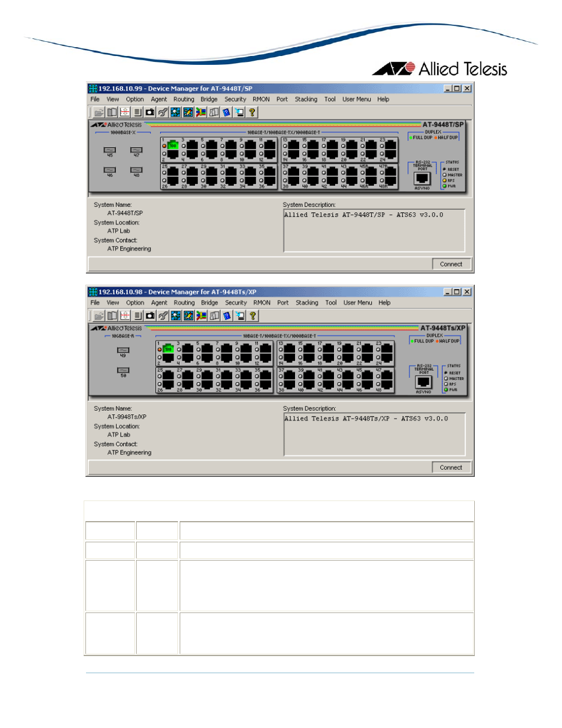Click the yellow question mark help icon in AT-9448T/SP window
The width and height of the screenshot is (562, 728).
[253, 112]
